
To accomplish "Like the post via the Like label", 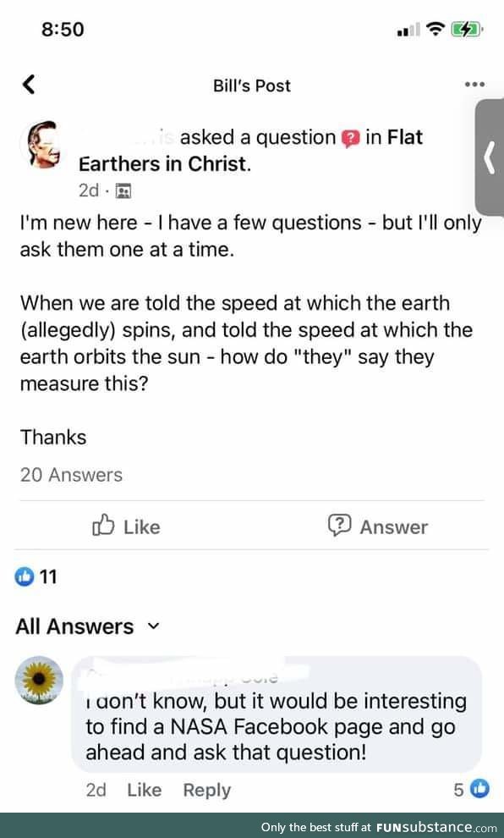I will point(142,527).
